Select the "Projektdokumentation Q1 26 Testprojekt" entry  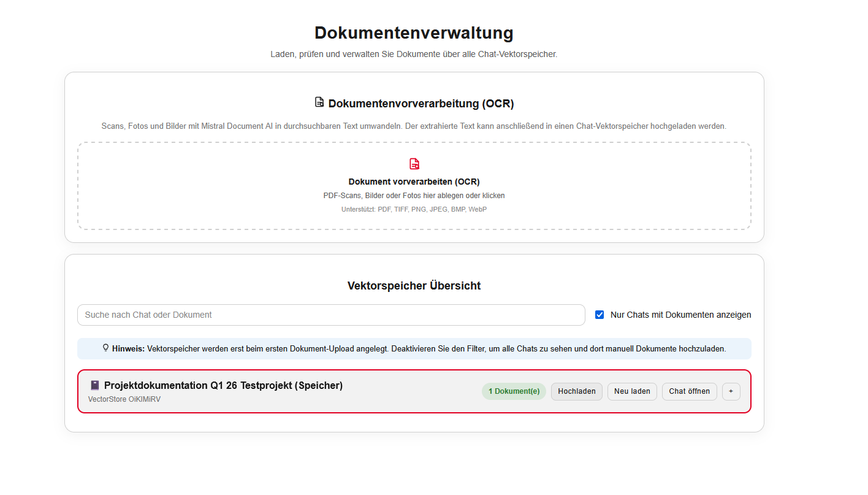[223, 385]
